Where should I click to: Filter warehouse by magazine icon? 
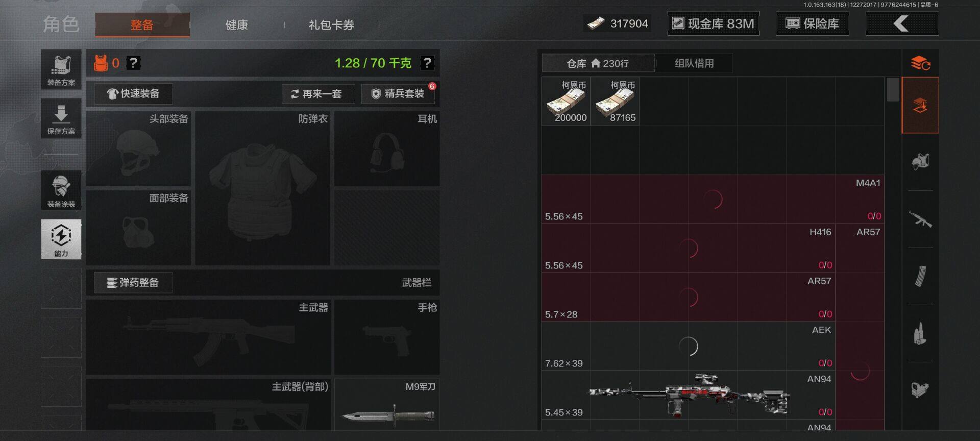[920, 276]
